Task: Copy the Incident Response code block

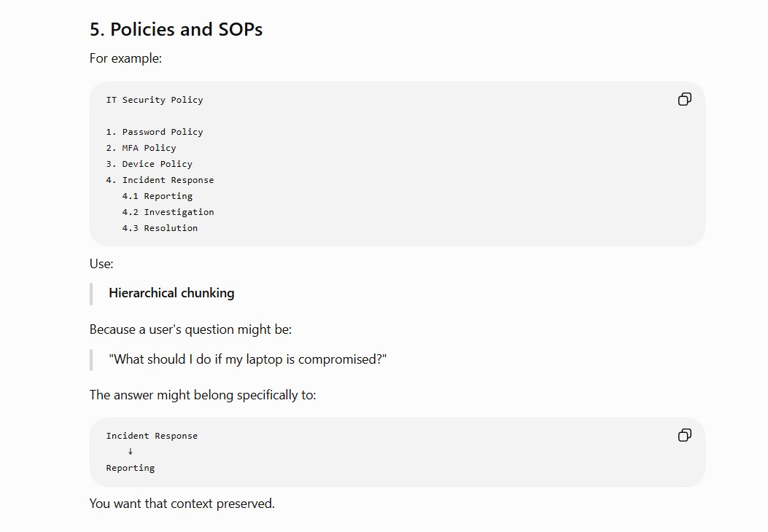Action: coord(684,435)
